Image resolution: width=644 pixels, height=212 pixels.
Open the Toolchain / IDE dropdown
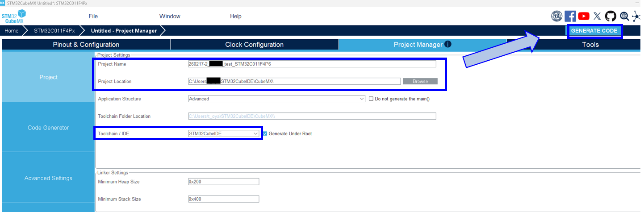(224, 133)
